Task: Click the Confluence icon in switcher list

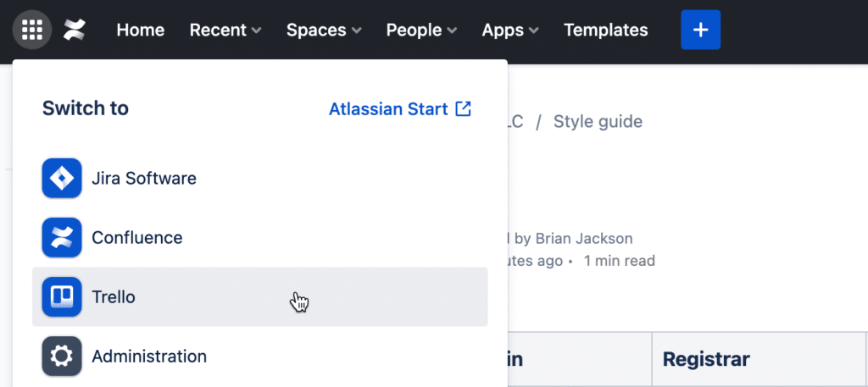Action: (x=62, y=238)
